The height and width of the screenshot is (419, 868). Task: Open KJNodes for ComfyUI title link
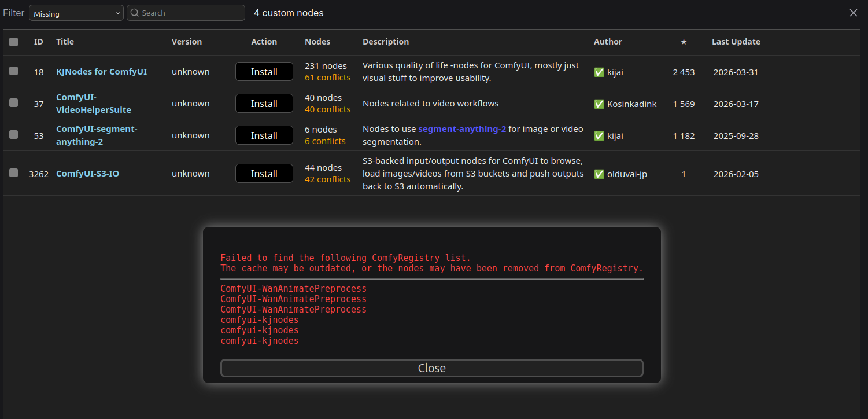tap(101, 72)
